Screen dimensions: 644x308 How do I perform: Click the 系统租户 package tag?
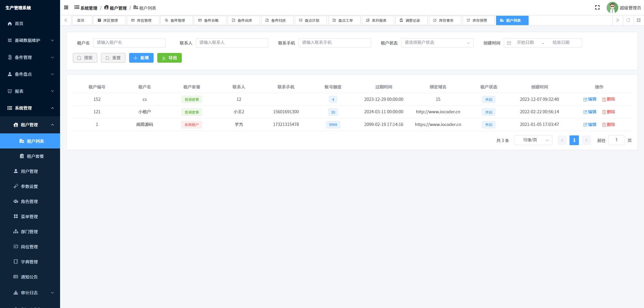tap(192, 125)
